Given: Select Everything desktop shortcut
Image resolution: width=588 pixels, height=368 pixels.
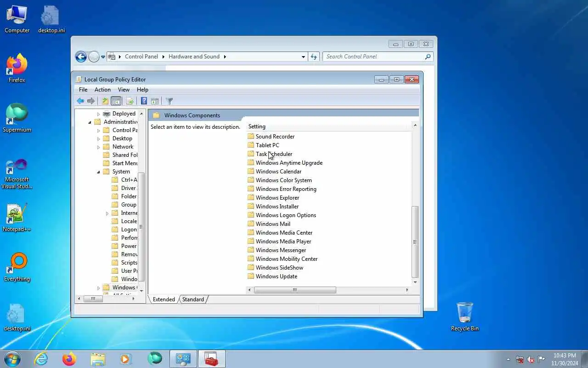Looking at the screenshot, I should click(x=17, y=268).
